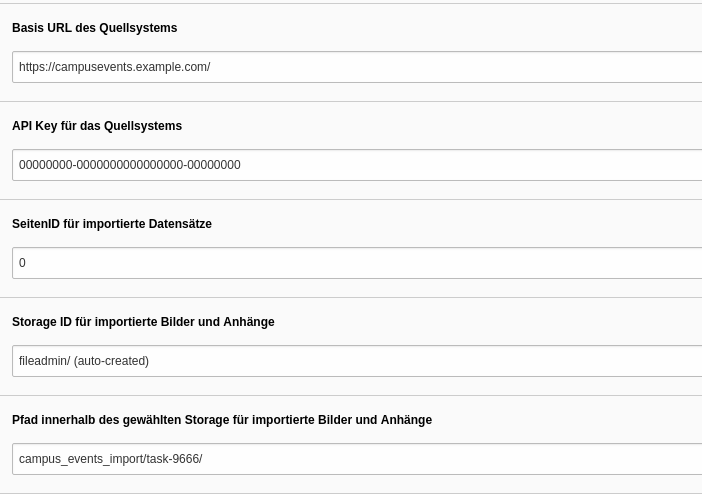Click the 'Pfad innerhalb des gewählten Storage' label
The image size is (702, 502).
click(x=222, y=420)
